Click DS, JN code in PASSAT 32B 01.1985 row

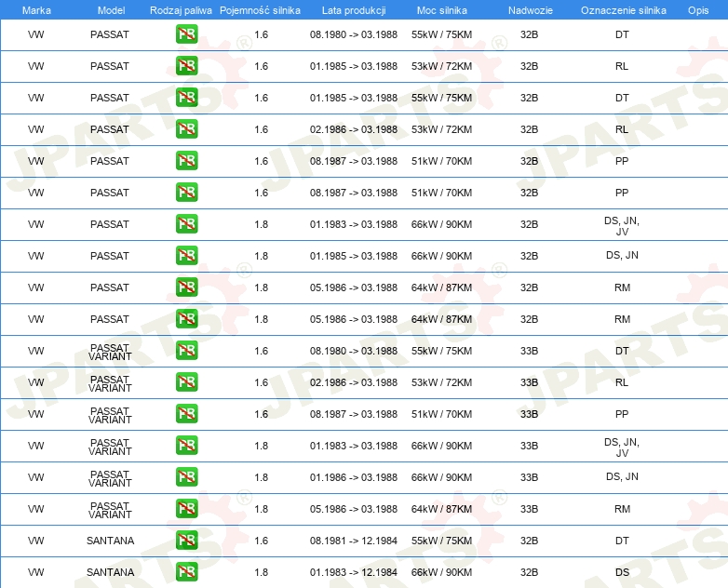(x=622, y=255)
